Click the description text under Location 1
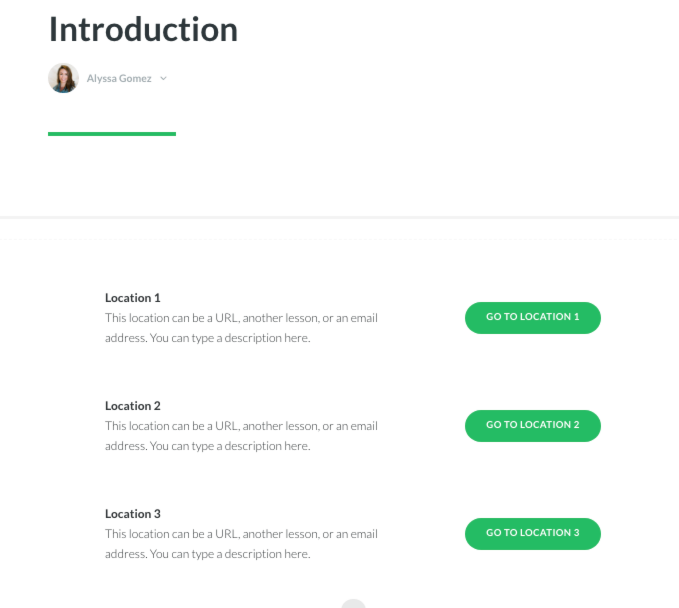Screen dimensions: 679x608 click(241, 328)
